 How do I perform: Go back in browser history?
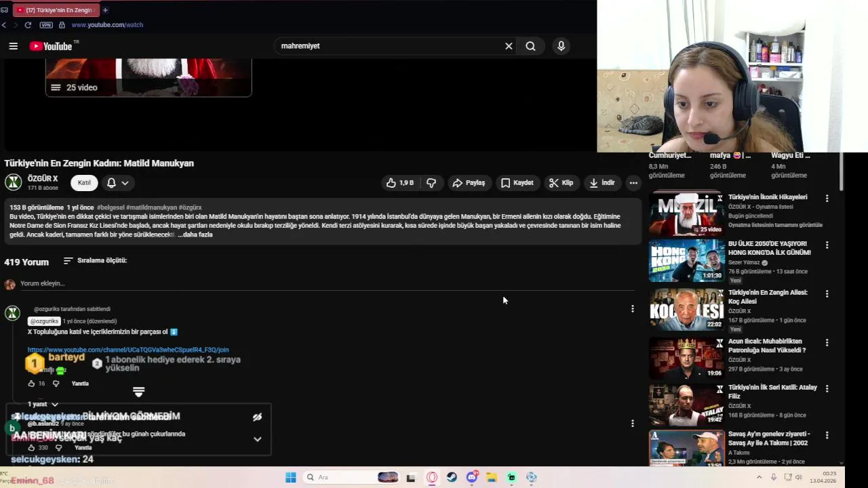[4, 25]
